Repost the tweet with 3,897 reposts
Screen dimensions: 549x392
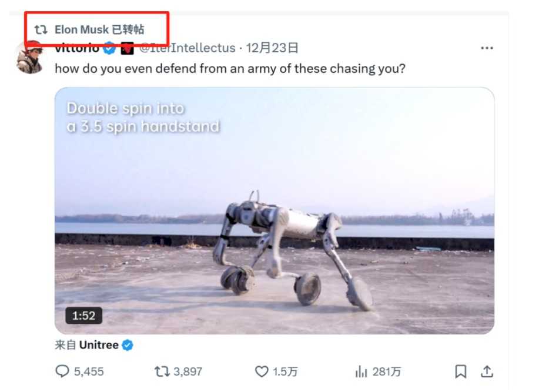pyautogui.click(x=161, y=371)
